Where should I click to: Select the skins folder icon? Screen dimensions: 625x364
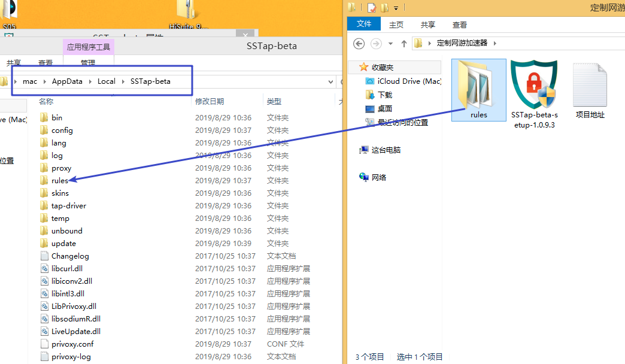tap(44, 193)
